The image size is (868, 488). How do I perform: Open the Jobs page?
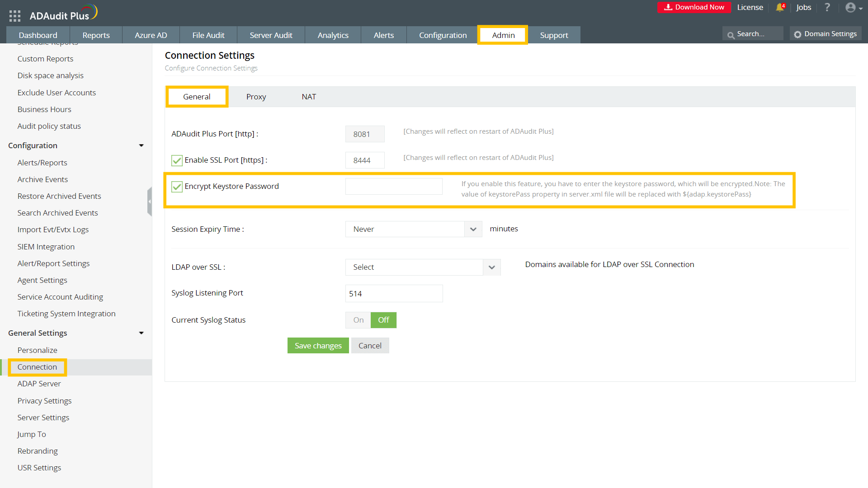click(803, 7)
